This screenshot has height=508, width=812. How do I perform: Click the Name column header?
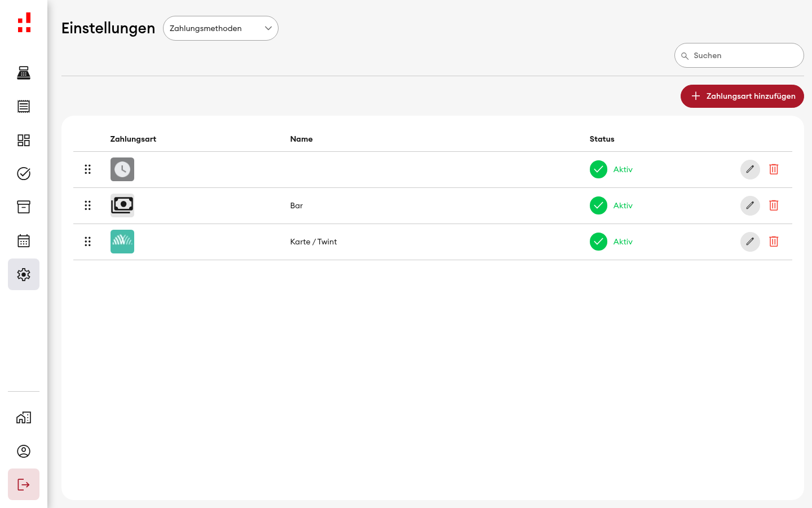pos(301,139)
